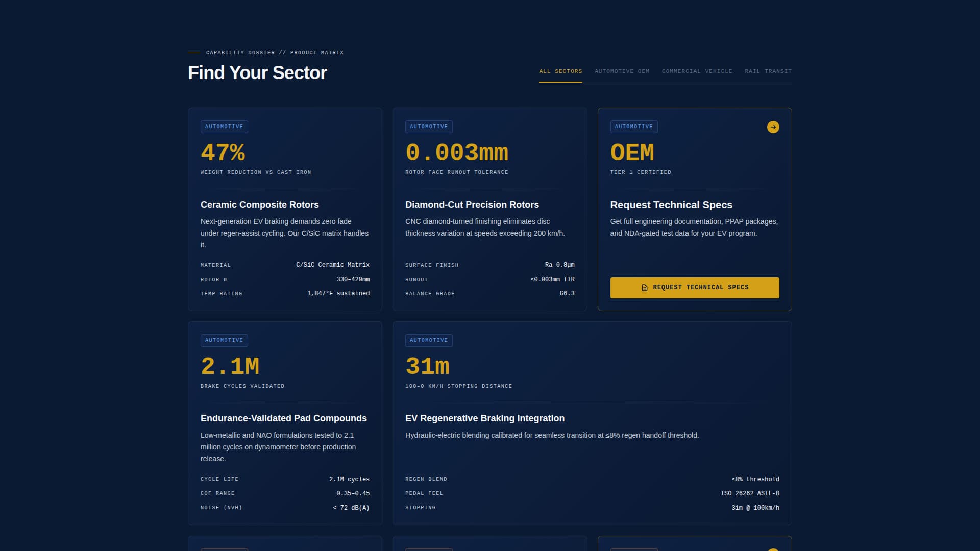The width and height of the screenshot is (980, 551).
Task: Switch to the AUTOMOTIVE OEM filter
Action: tap(622, 71)
